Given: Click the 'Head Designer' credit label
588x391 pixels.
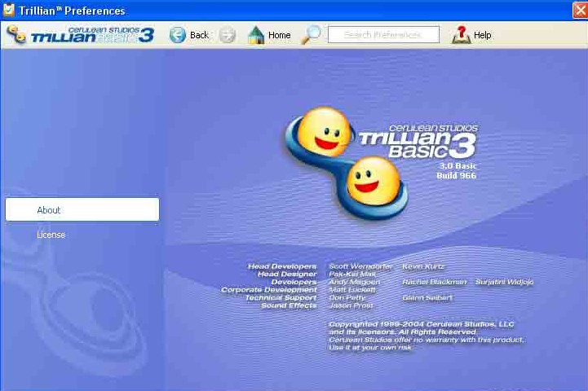Looking at the screenshot, I should pyautogui.click(x=287, y=275).
